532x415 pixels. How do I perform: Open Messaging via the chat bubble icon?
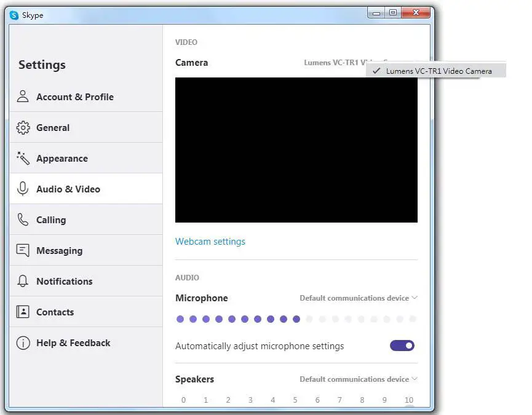pos(23,250)
